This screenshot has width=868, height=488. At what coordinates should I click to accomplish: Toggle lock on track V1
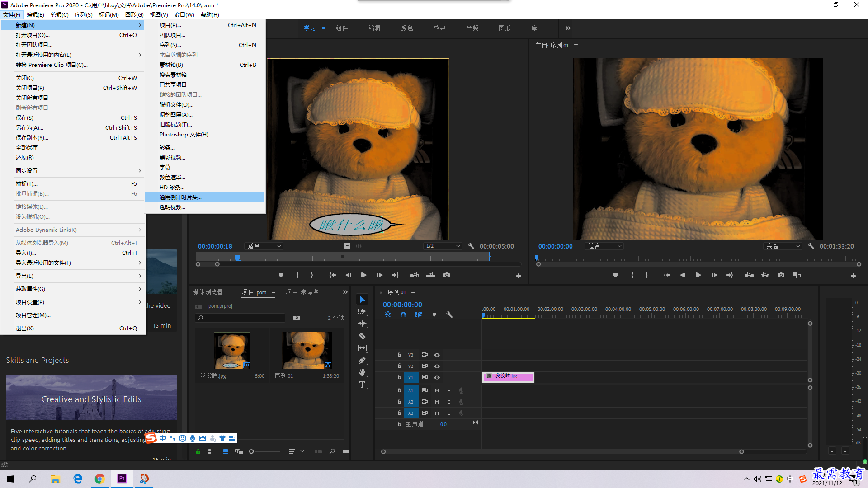(x=399, y=377)
